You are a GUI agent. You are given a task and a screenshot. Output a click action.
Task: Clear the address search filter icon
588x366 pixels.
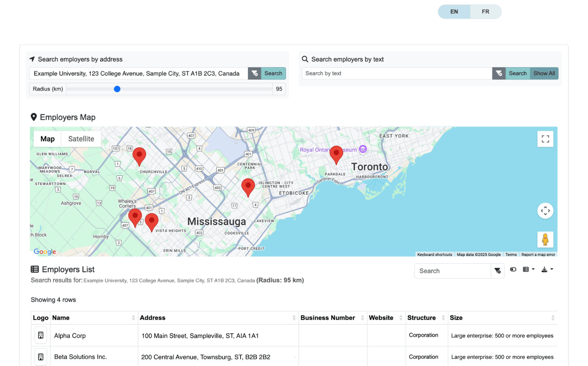(x=254, y=74)
